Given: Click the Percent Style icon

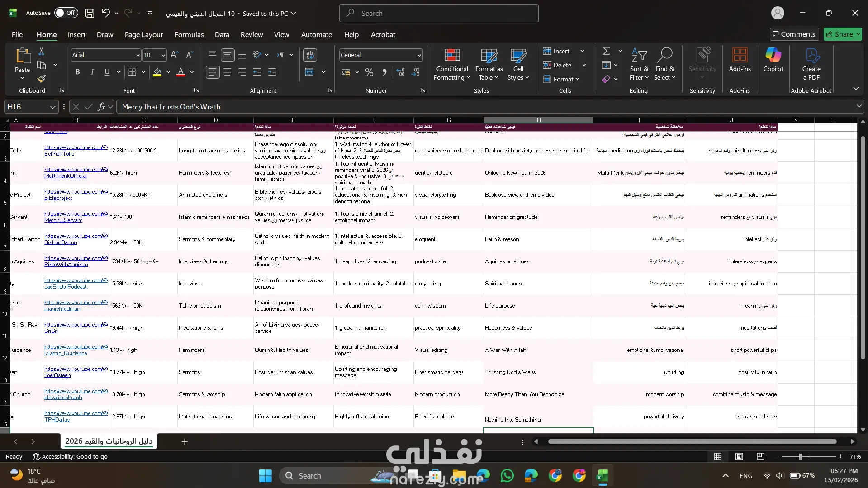Looking at the screenshot, I should point(369,72).
